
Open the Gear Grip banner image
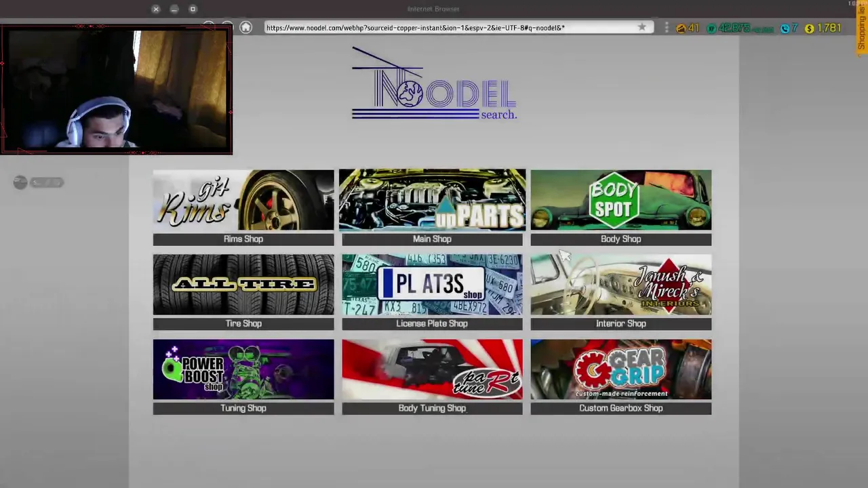[621, 369]
